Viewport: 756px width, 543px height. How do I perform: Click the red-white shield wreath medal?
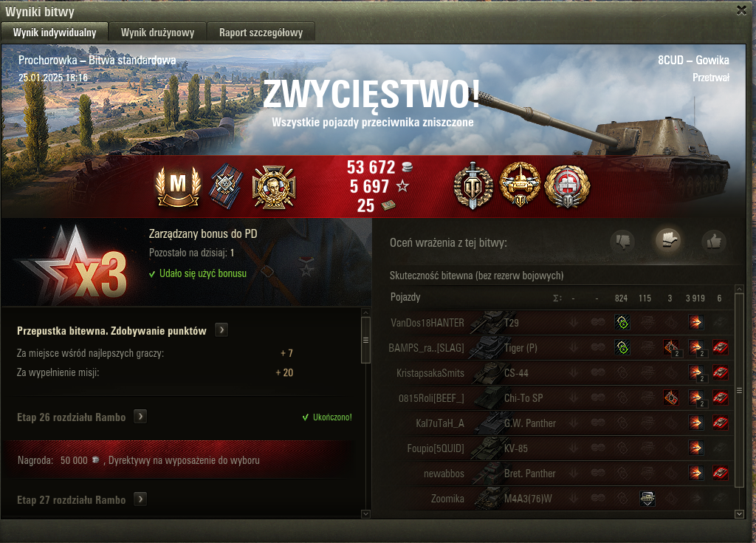coord(567,186)
